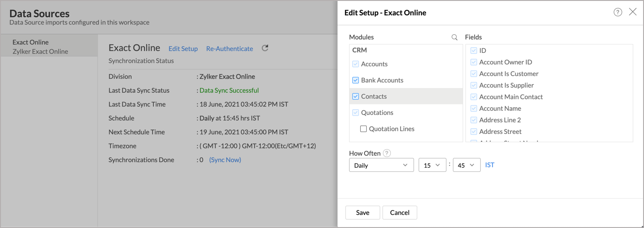644x228 pixels.
Task: Toggle the ID field checkbox
Action: [x=474, y=51]
